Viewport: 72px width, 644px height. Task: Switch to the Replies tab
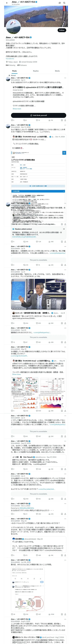[36, 71]
